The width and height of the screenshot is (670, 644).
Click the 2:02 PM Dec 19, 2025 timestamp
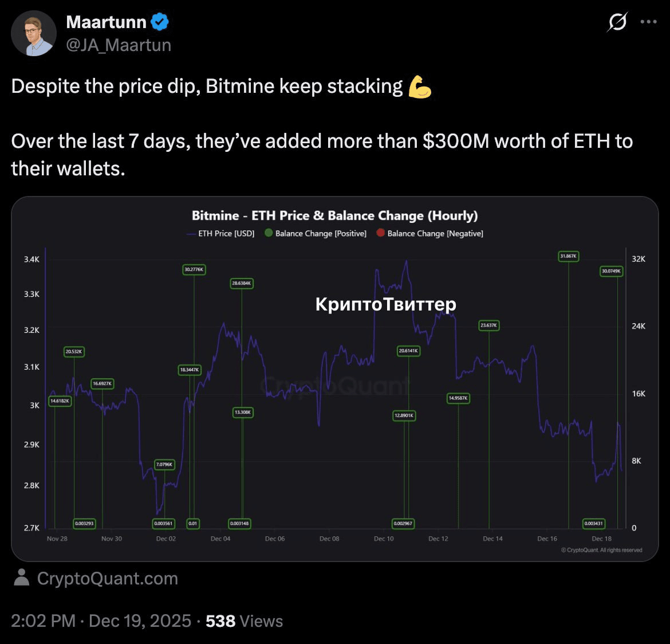101,621
